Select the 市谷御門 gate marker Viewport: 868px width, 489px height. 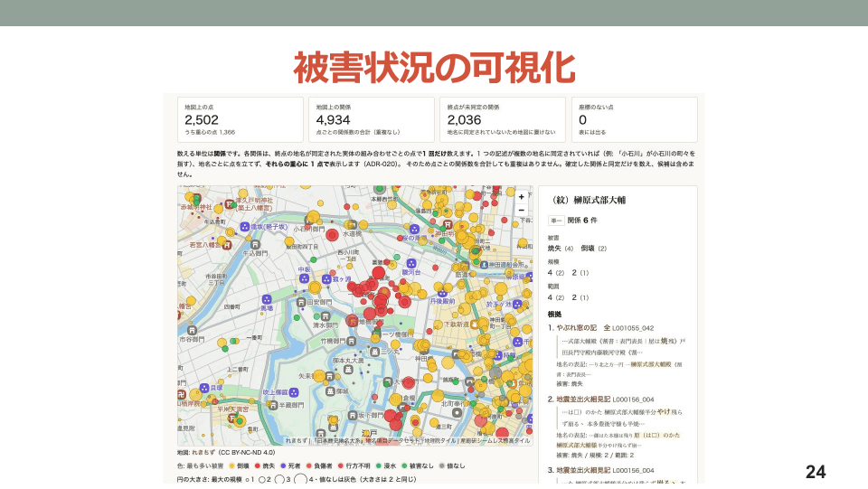tap(192, 330)
